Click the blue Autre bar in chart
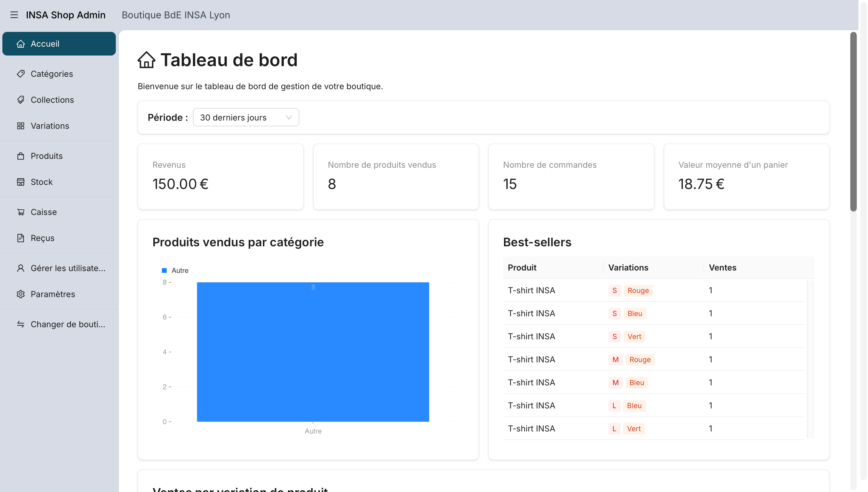This screenshot has width=868, height=492. pos(313,352)
